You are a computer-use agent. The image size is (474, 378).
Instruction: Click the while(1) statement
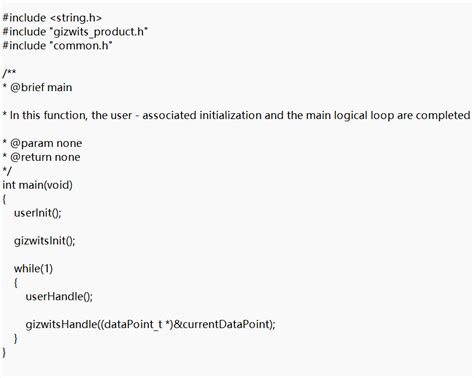pos(33,269)
